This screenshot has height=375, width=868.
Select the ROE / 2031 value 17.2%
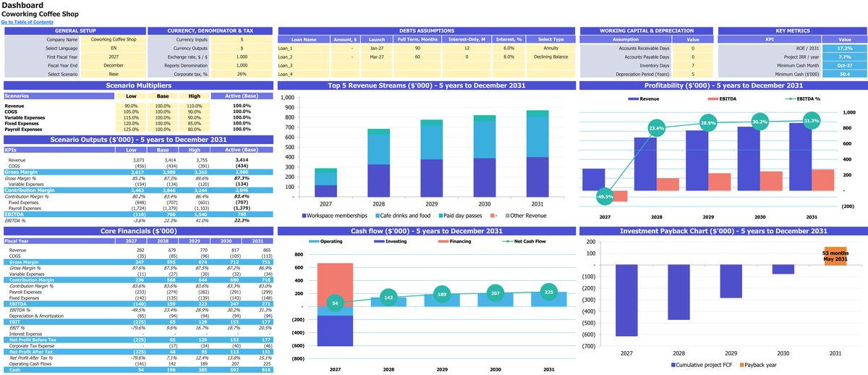pos(844,48)
